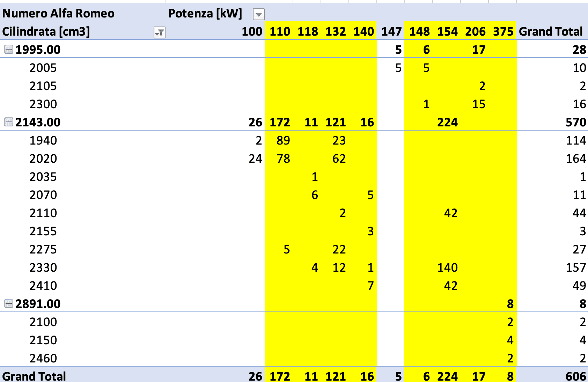The width and height of the screenshot is (588, 382).
Task: Click the 375 power column header
Action: tap(503, 32)
